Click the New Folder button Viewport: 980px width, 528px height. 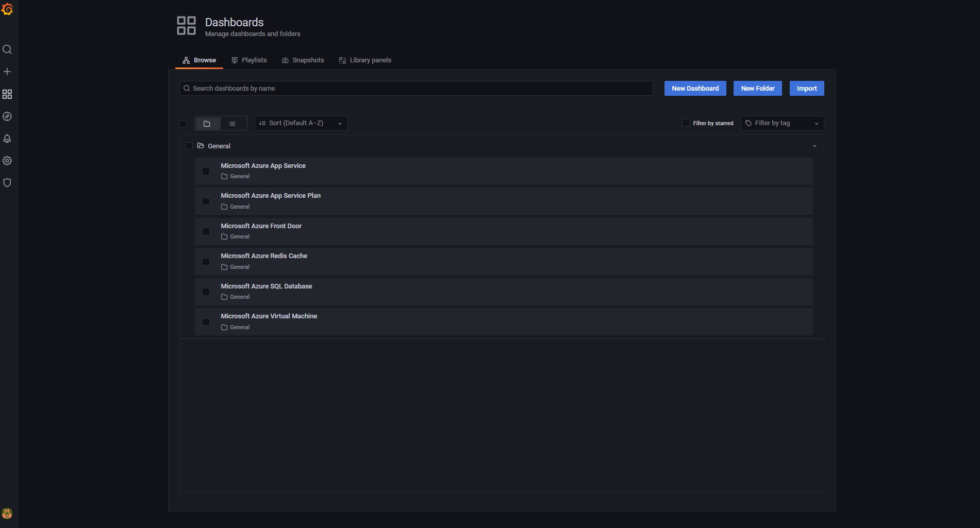tap(758, 89)
